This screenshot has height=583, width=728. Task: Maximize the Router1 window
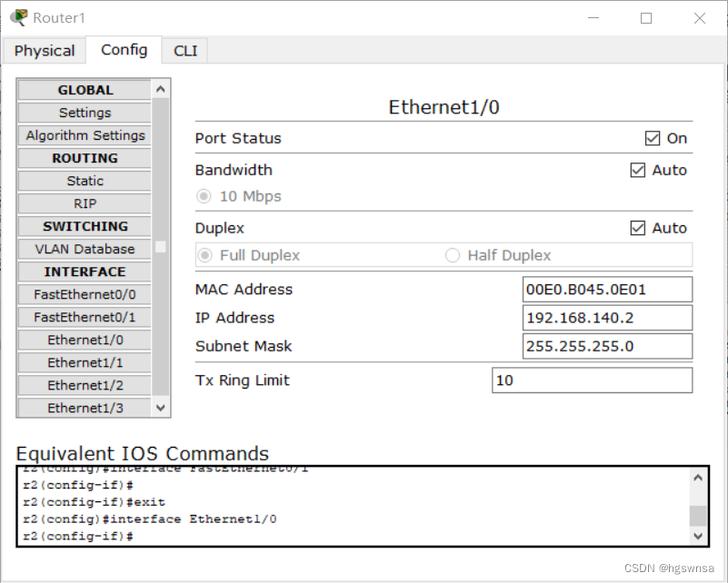coord(646,18)
